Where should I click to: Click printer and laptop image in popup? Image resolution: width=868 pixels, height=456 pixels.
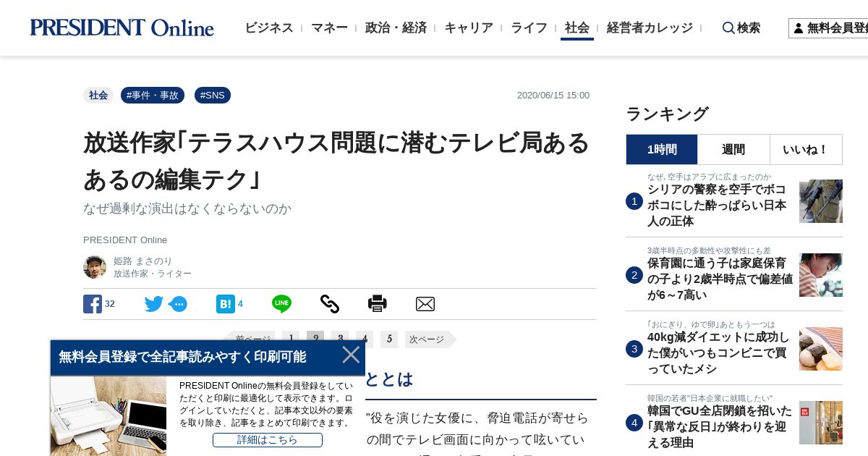(109, 415)
